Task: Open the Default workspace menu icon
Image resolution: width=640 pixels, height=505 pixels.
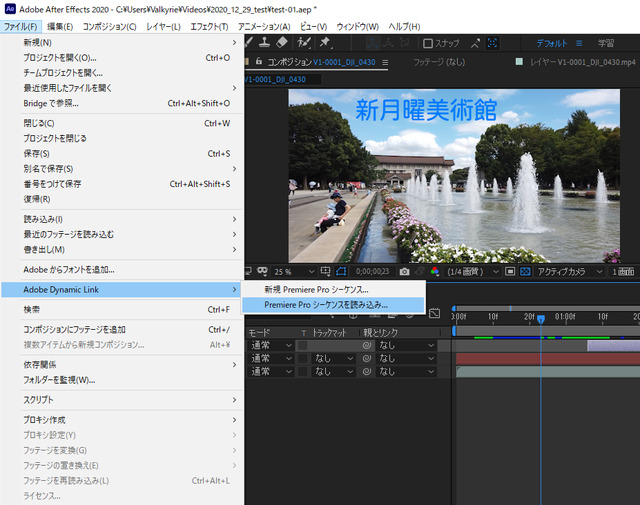Action: (579, 43)
